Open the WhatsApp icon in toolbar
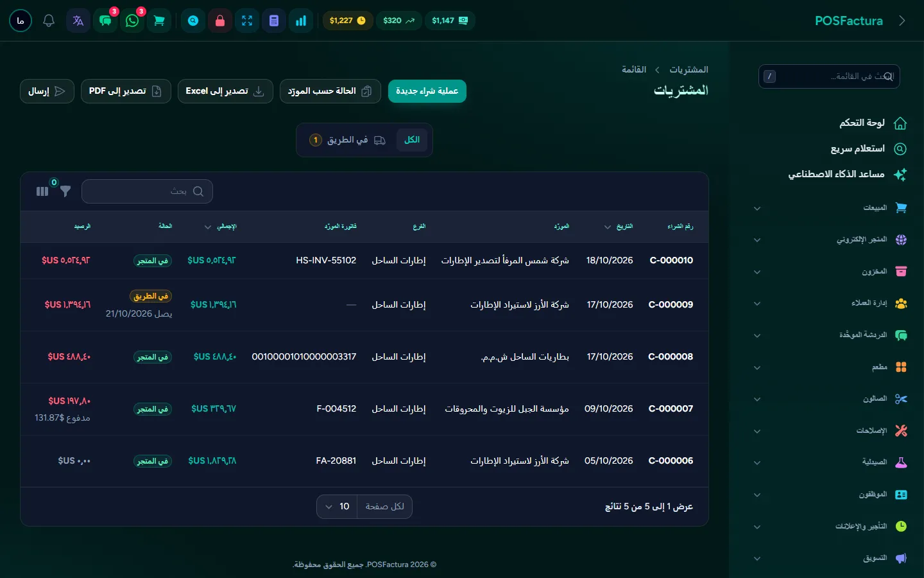 pos(132,21)
